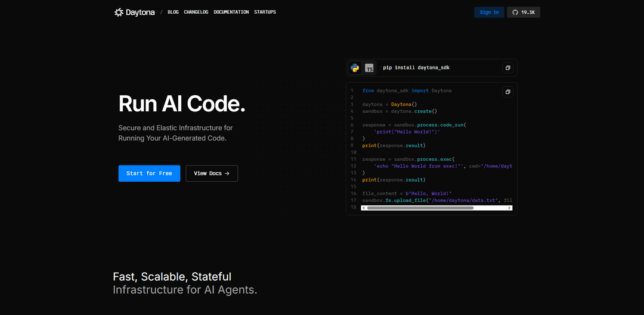Click the 'echo "Hello World from exec!"' line
This screenshot has width=644, height=315.
coord(444,166)
